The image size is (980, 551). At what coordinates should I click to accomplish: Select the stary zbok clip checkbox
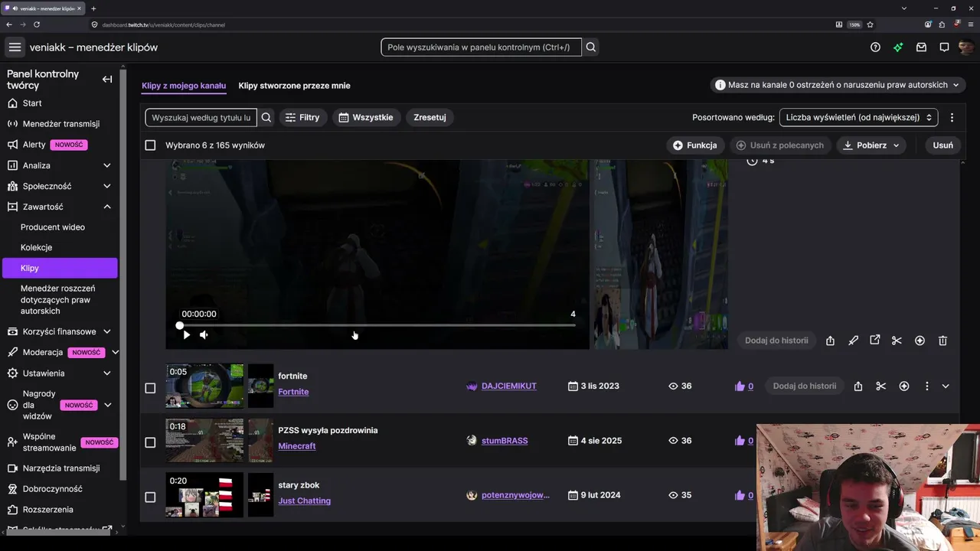tap(150, 497)
